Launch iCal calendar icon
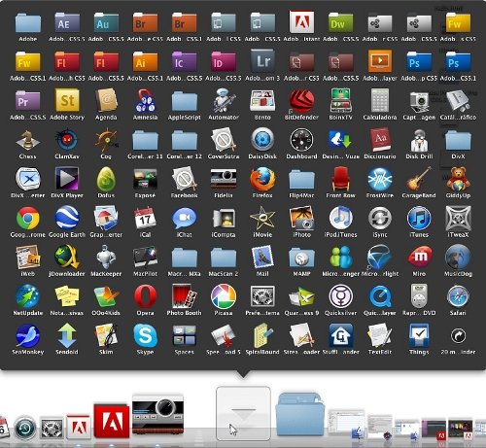486x448 pixels. (x=145, y=218)
